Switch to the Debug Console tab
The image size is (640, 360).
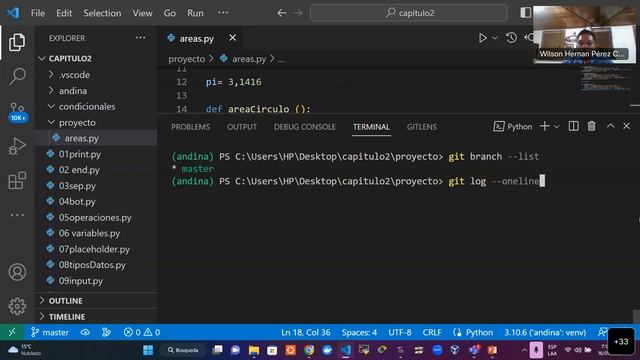click(304, 127)
